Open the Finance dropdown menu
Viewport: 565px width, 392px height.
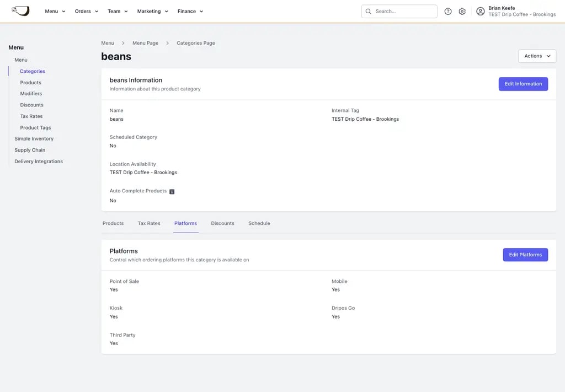tap(190, 12)
